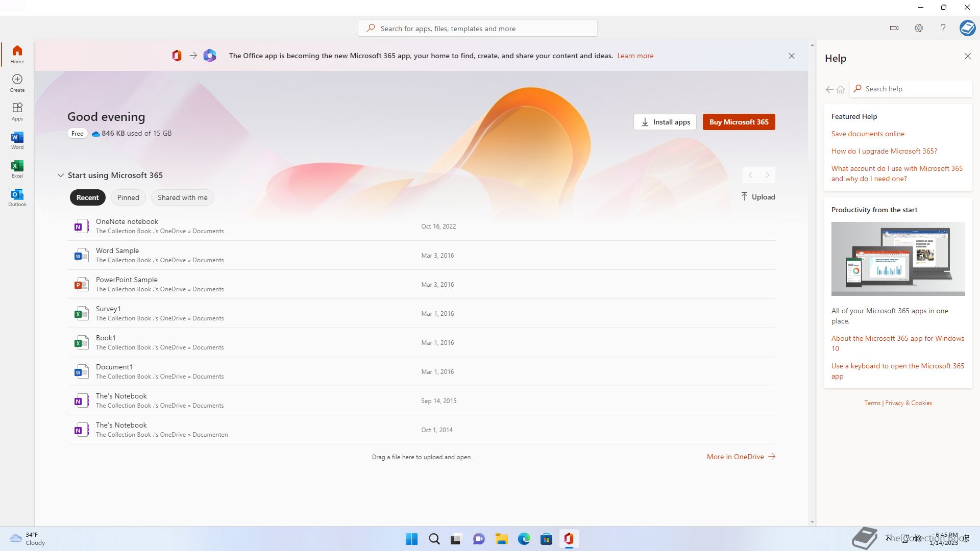
Task: Open the Home tab in sidebar
Action: tap(17, 54)
